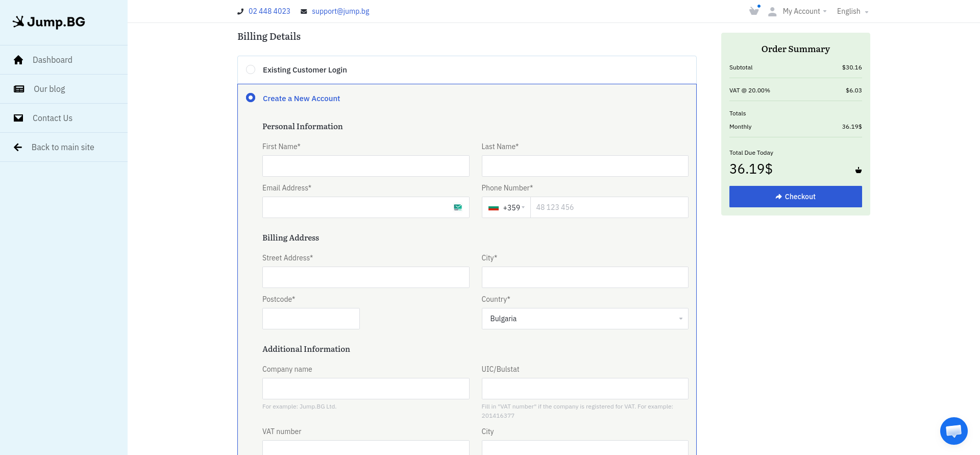
Task: Click the email autofill icon in Email field
Action: (458, 207)
